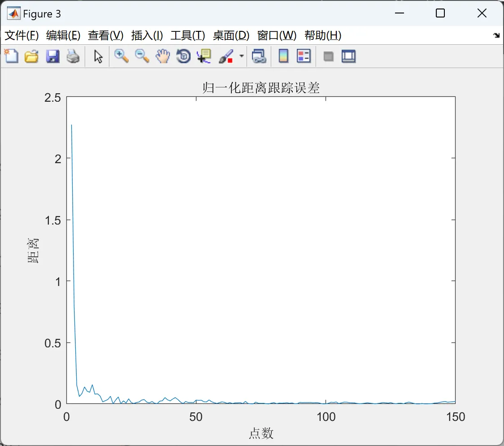504x446 pixels.
Task: Click the x-axis tick label 150
Action: pos(456,417)
